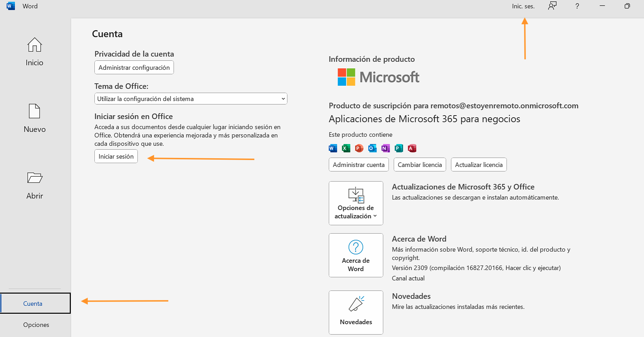Click the Microsoft four-color logo
The image size is (644, 337).
(x=346, y=77)
